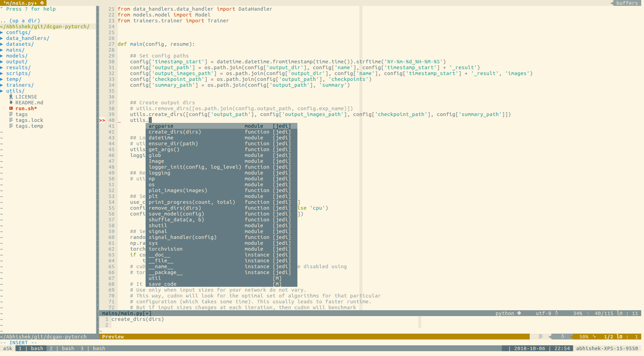The height and width of the screenshot is (356, 644).
Task: Click tmux session name aSk
Action: [8, 348]
